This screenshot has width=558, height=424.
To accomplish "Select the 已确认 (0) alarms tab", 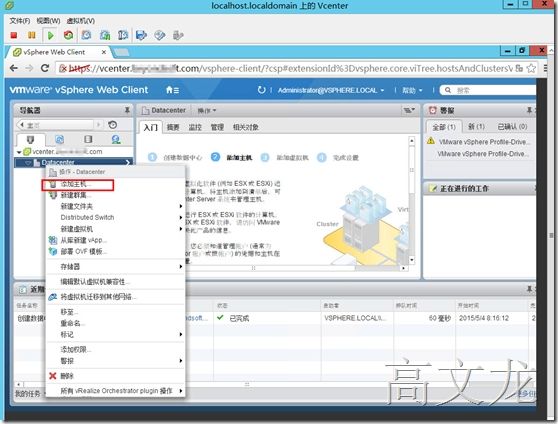I will point(512,126).
